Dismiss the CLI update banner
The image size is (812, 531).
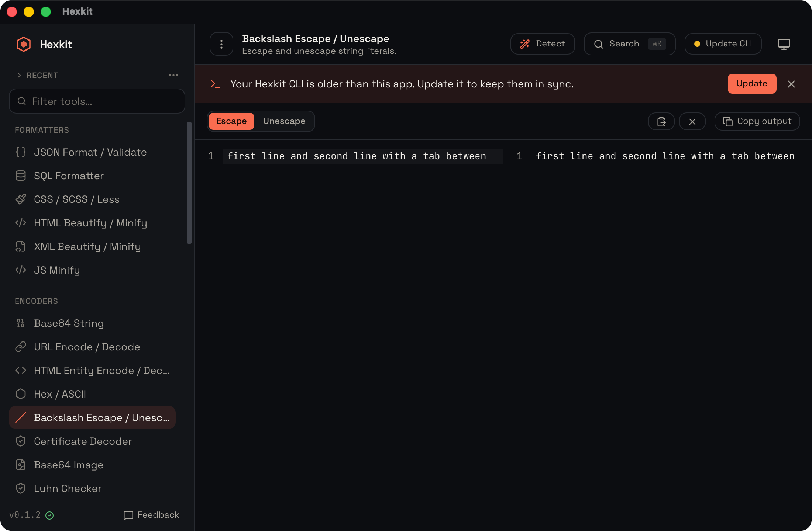click(791, 84)
